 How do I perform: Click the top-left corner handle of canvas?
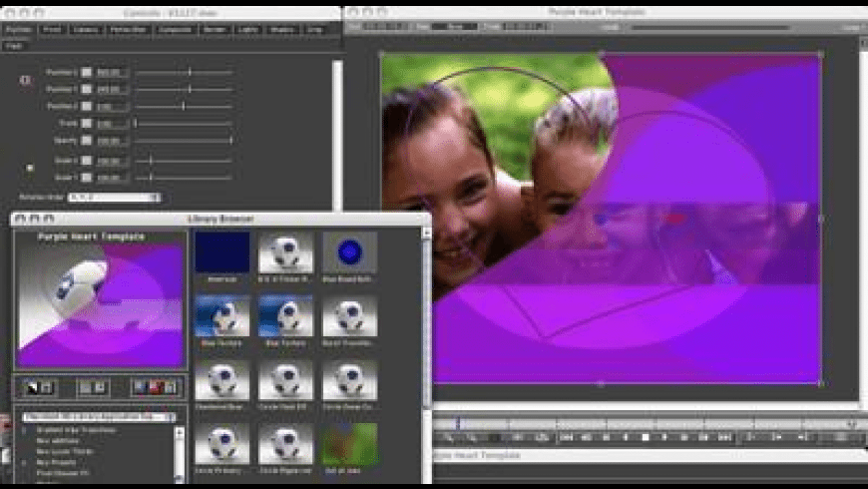381,54
